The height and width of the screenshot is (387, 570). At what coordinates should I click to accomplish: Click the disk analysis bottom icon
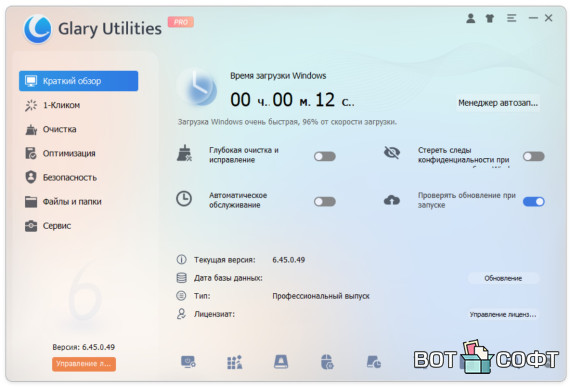pos(374,362)
